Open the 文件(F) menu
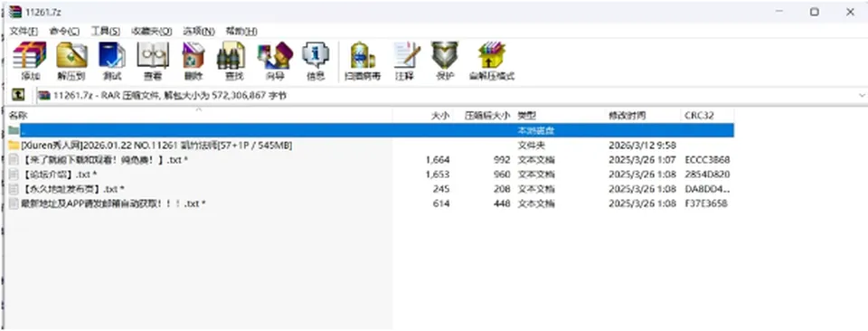 point(24,31)
